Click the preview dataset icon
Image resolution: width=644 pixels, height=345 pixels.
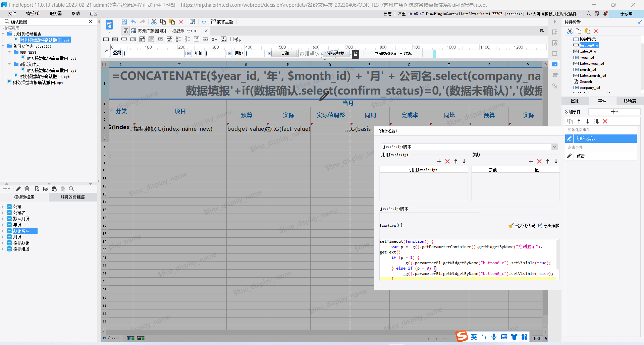pos(37,189)
